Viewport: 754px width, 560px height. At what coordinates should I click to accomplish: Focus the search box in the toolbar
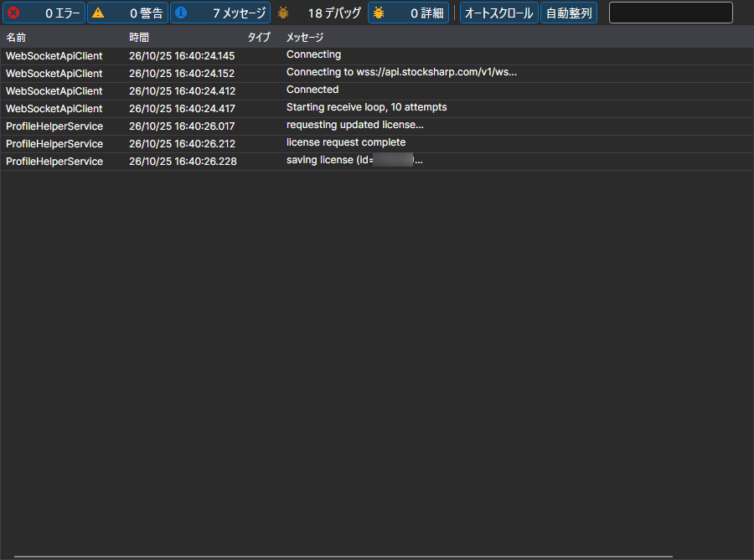point(671,13)
